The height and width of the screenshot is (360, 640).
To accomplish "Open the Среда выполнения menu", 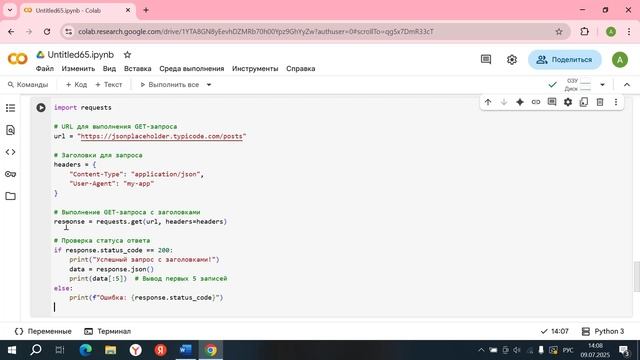I will tap(191, 69).
